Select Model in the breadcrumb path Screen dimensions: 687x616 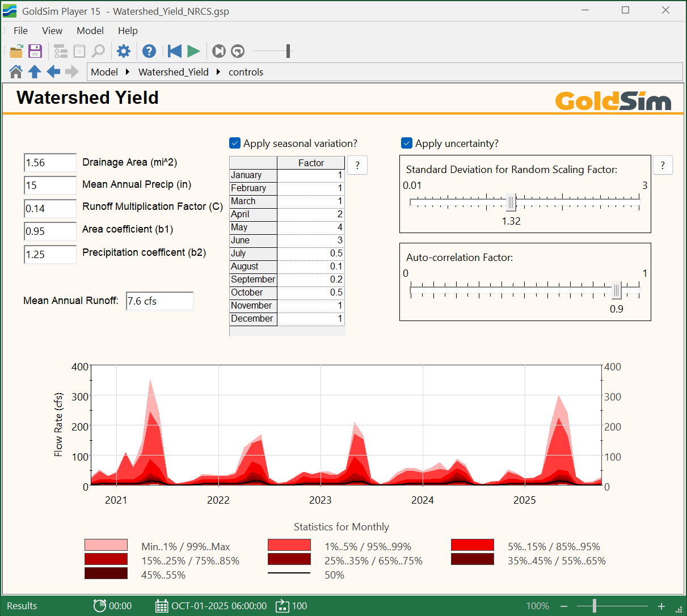(x=104, y=72)
